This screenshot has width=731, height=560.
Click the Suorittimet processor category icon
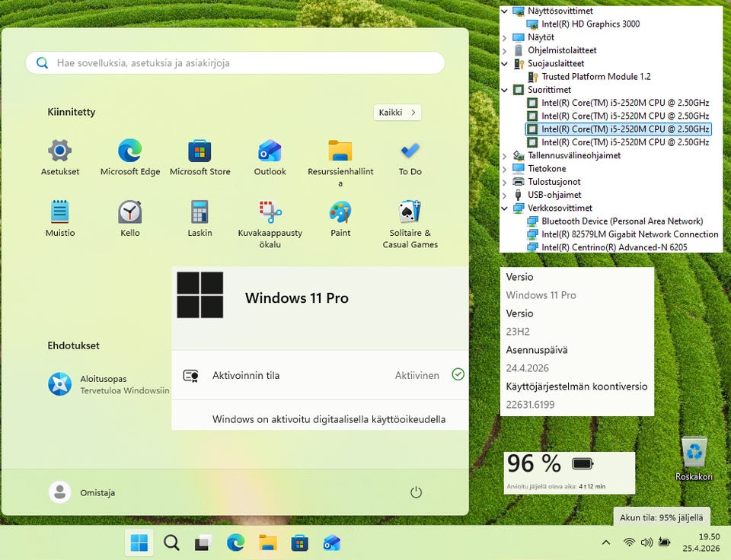519,90
